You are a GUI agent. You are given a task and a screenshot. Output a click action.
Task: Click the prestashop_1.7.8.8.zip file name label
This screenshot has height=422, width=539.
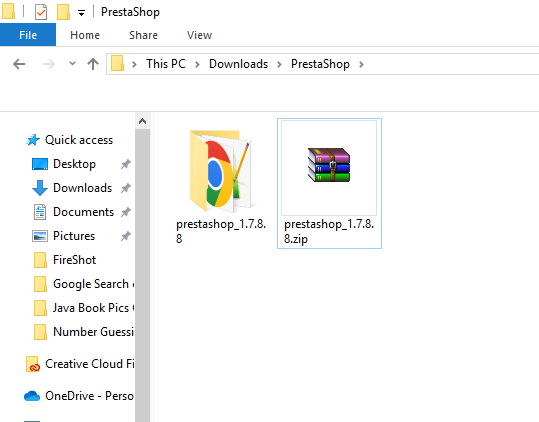(x=329, y=231)
